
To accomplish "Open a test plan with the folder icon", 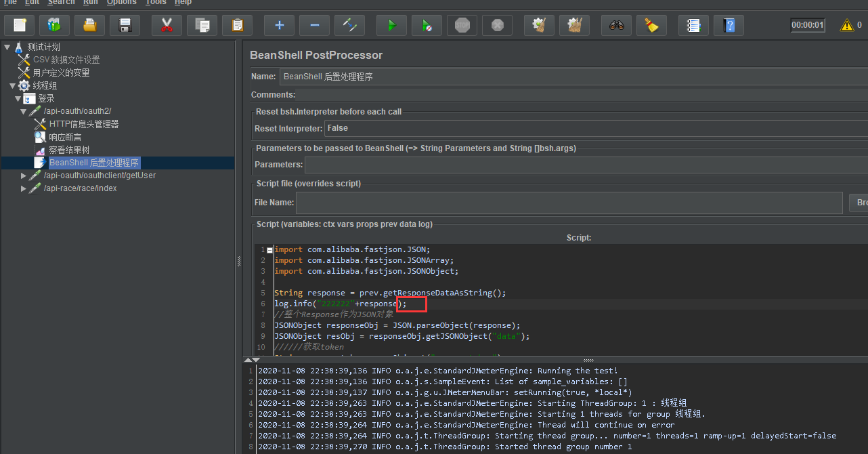I will [x=90, y=26].
